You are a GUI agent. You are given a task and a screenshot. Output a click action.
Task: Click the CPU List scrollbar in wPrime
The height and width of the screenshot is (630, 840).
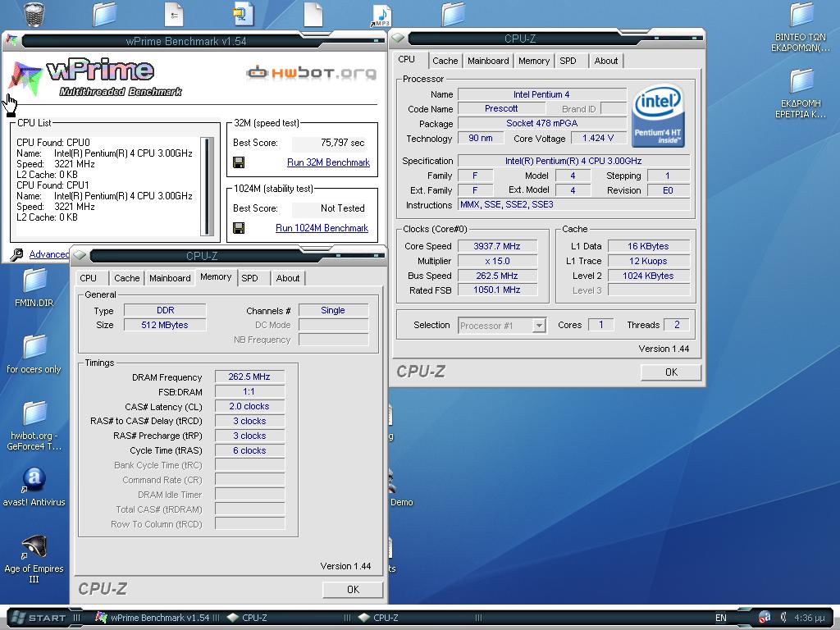[x=207, y=185]
